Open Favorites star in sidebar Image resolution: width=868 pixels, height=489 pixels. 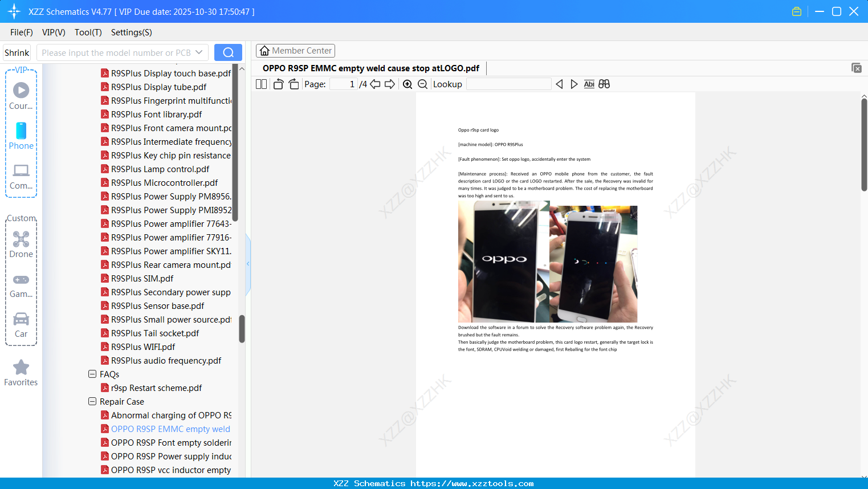(x=21, y=373)
